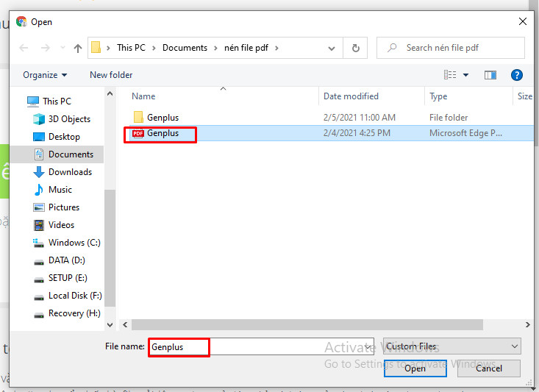Viewport: 539px width, 392px height.
Task: Select the Genplus file folder
Action: pos(163,118)
